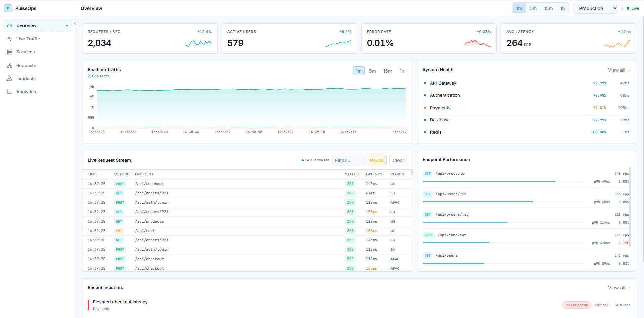The height and width of the screenshot is (318, 644).
Task: Click the 97.81% Payments uptime value
Action: pyautogui.click(x=600, y=108)
